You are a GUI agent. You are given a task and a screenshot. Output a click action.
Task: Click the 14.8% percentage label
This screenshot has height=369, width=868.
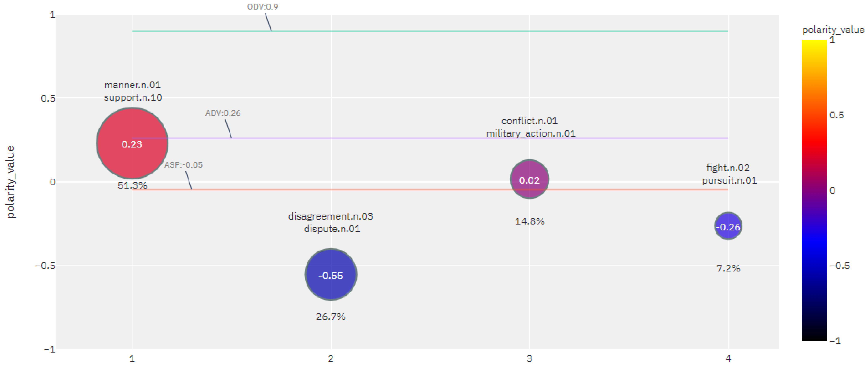pos(529,221)
